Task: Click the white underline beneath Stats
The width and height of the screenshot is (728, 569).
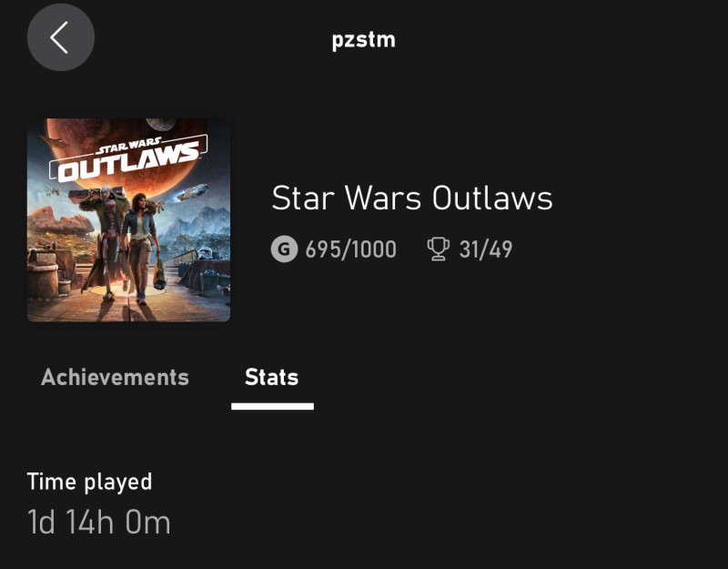Action: coord(272,406)
